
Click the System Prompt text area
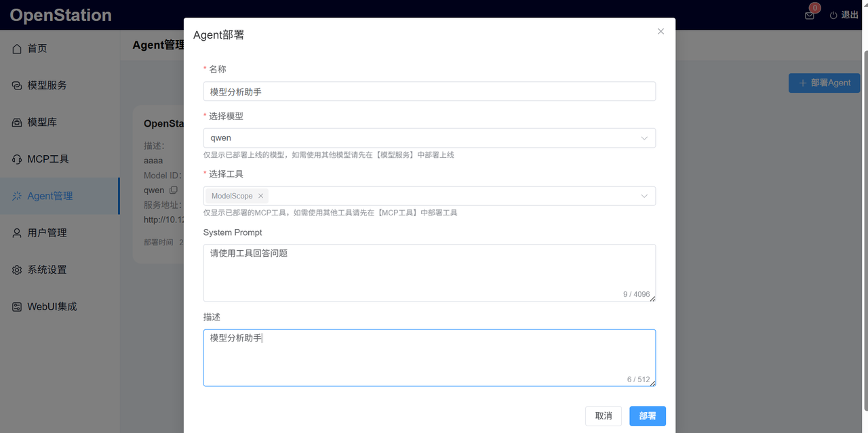[x=429, y=271]
